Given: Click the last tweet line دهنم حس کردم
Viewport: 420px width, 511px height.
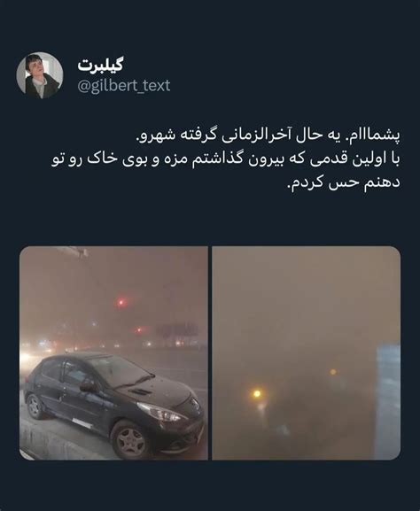Looking at the screenshot, I should pyautogui.click(x=344, y=182).
